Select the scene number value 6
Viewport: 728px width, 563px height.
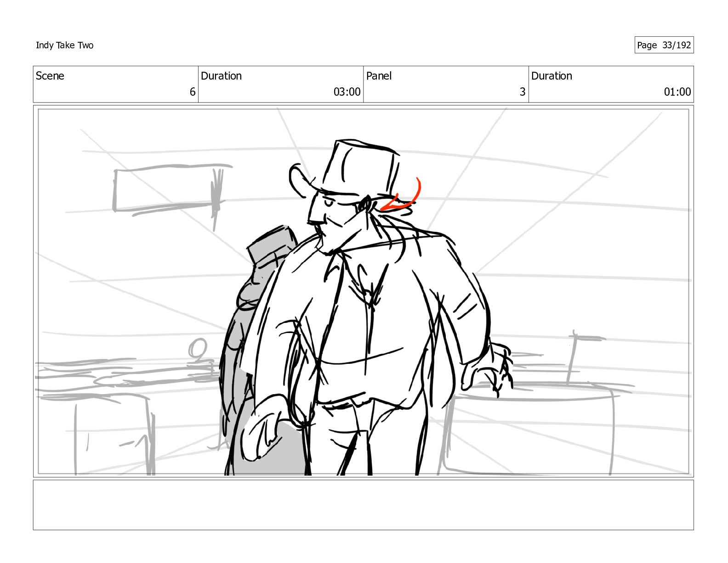tap(193, 92)
